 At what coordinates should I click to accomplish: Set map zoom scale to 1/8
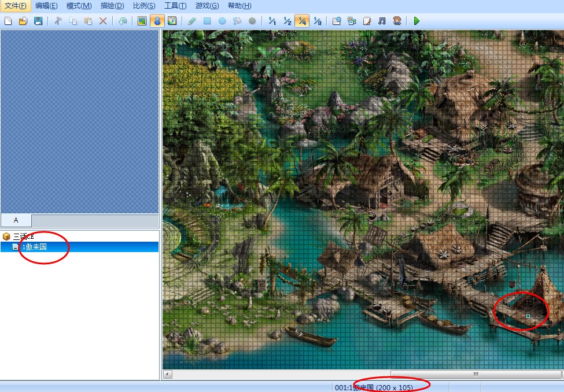pyautogui.click(x=317, y=21)
